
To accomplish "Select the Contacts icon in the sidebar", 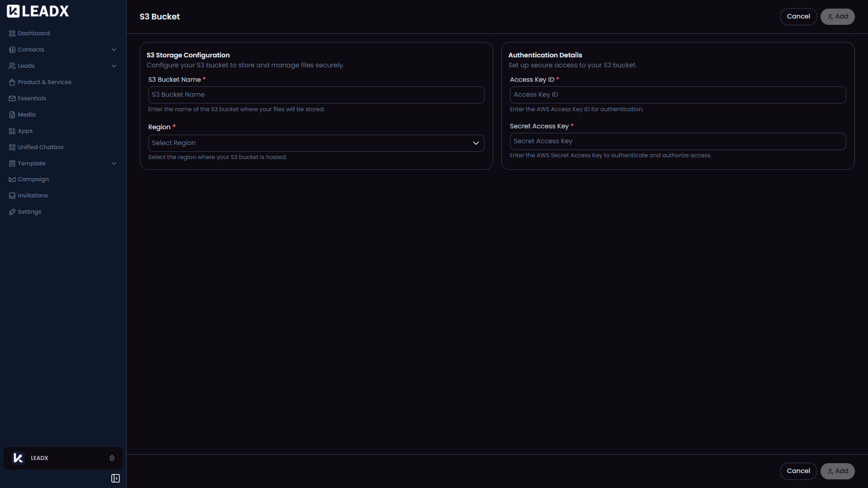I will [x=12, y=49].
